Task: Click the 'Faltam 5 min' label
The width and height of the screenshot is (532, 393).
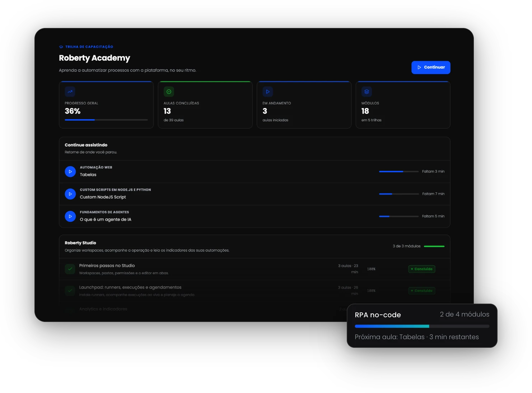Action: tap(433, 216)
